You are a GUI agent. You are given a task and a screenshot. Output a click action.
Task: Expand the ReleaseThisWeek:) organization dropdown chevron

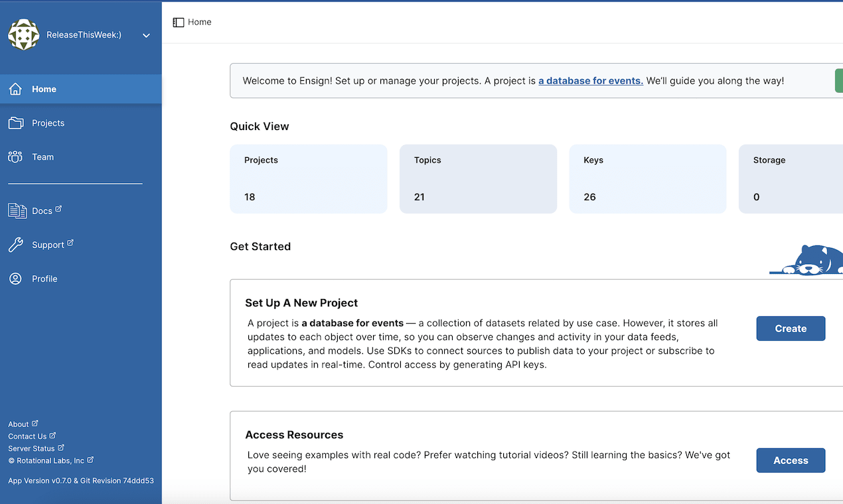[147, 35]
